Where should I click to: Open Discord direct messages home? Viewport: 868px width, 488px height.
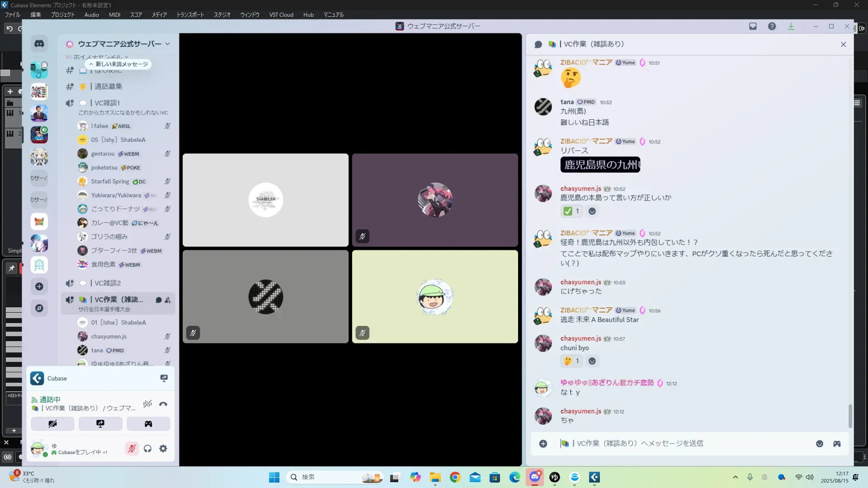39,44
